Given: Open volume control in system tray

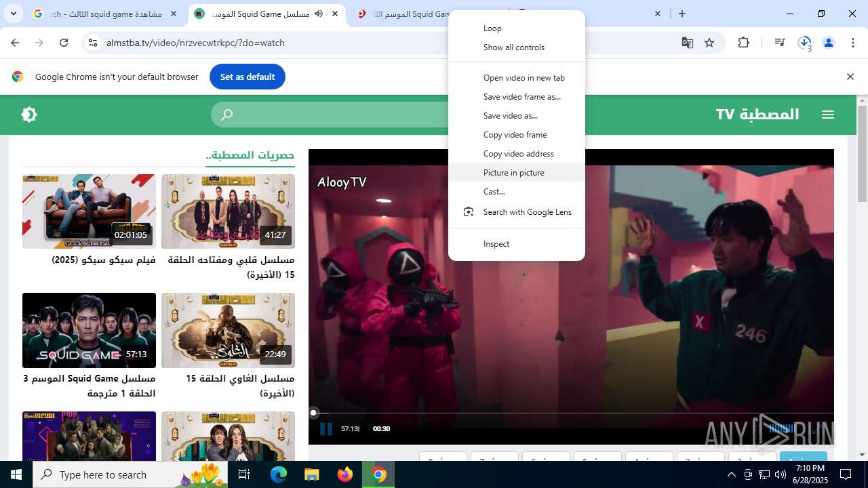Looking at the screenshot, I should 781,474.
